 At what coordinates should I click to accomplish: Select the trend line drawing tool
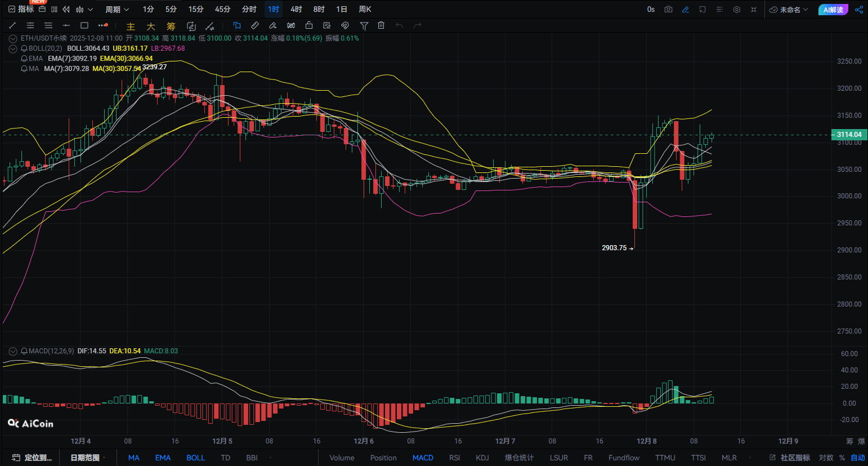pyautogui.click(x=12, y=25)
